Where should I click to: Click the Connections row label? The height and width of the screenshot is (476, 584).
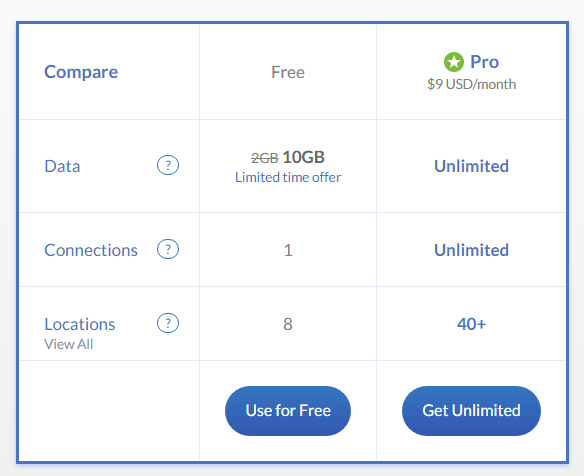91,250
